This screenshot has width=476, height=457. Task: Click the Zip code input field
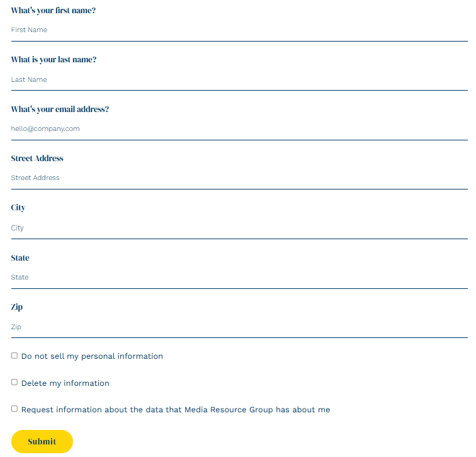[x=239, y=327]
